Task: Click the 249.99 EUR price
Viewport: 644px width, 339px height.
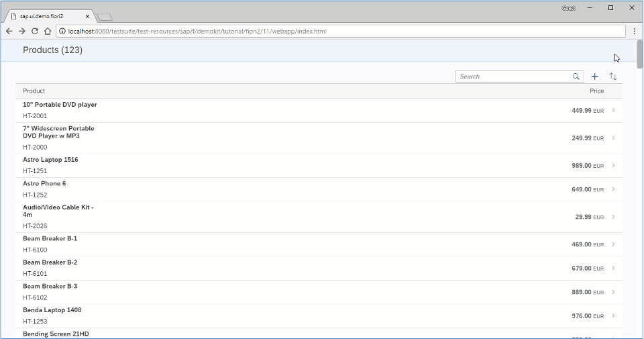Action: pos(588,138)
